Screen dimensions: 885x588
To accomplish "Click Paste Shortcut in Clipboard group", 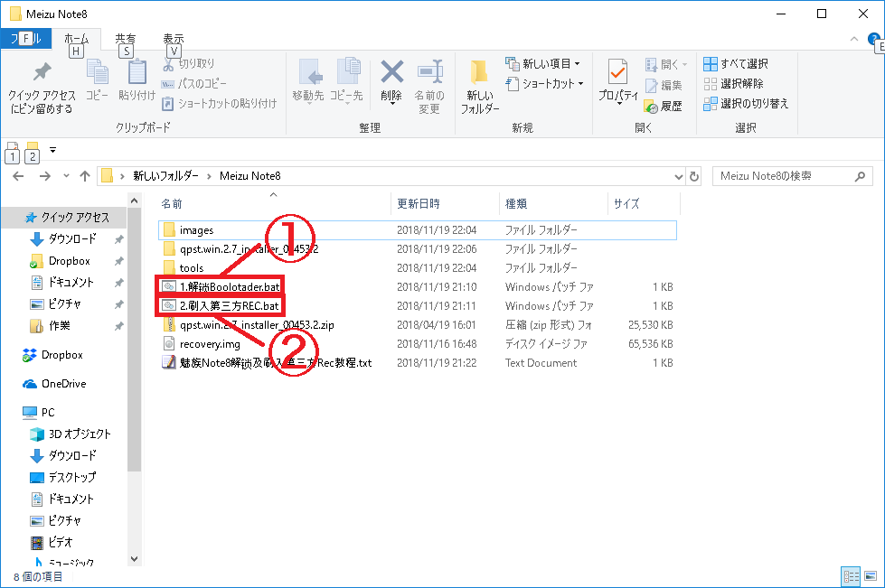I will 219,104.
